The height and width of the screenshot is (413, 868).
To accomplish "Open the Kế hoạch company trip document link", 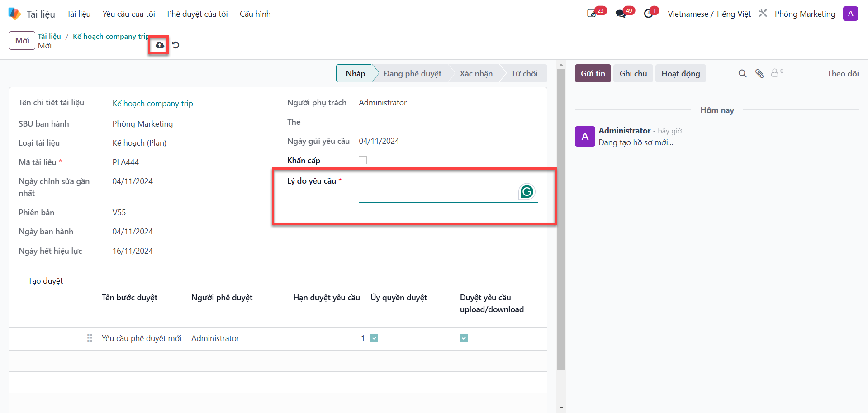I will 153,104.
